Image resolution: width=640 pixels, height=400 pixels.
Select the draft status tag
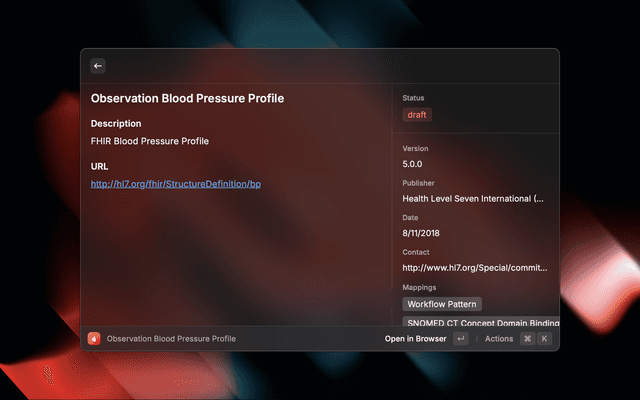pos(417,115)
